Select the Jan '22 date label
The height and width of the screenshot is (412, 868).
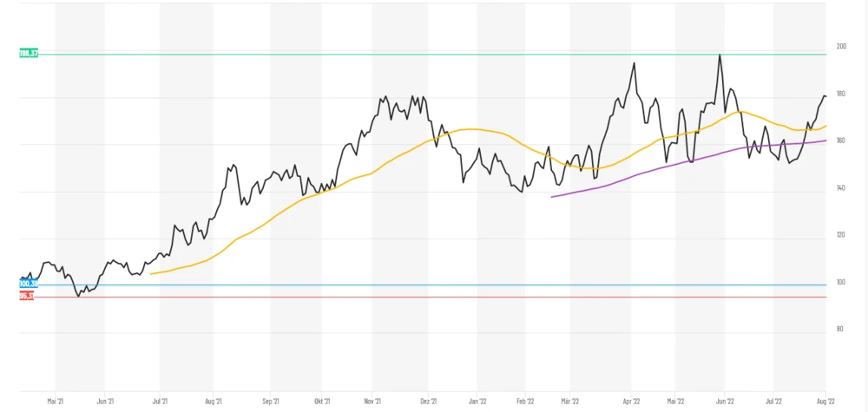tap(477, 402)
